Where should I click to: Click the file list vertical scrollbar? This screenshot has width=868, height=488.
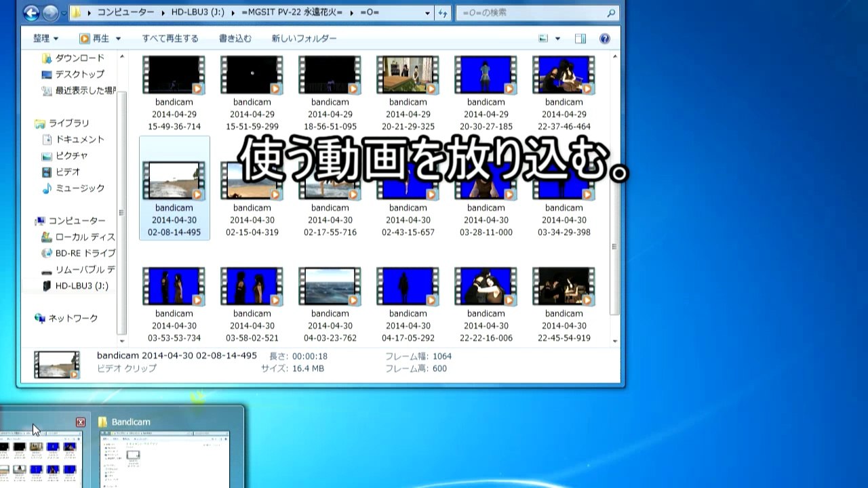point(615,247)
